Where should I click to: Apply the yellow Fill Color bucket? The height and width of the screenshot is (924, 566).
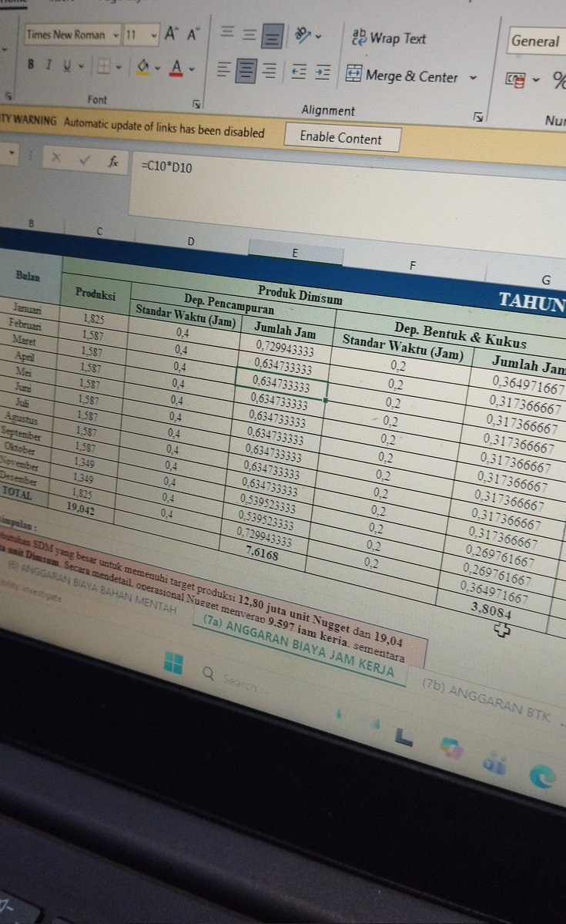142,67
